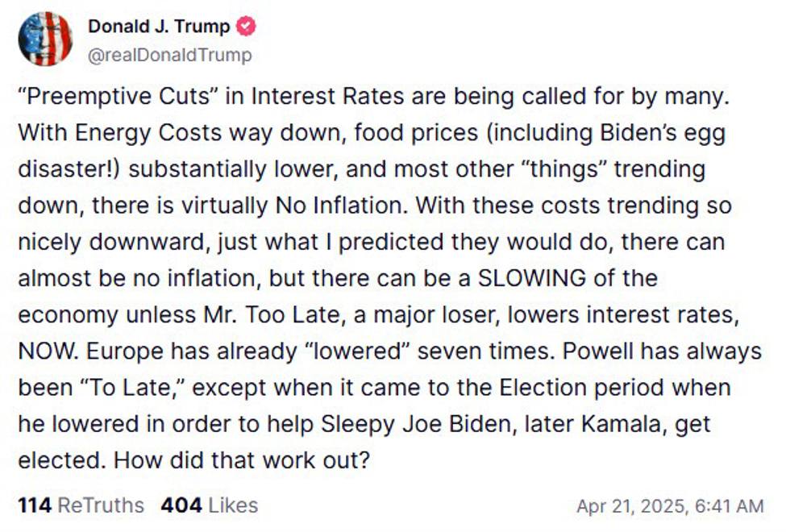The width and height of the screenshot is (786, 532).
Task: Open the Donald J. Trump display name
Action: point(159,26)
